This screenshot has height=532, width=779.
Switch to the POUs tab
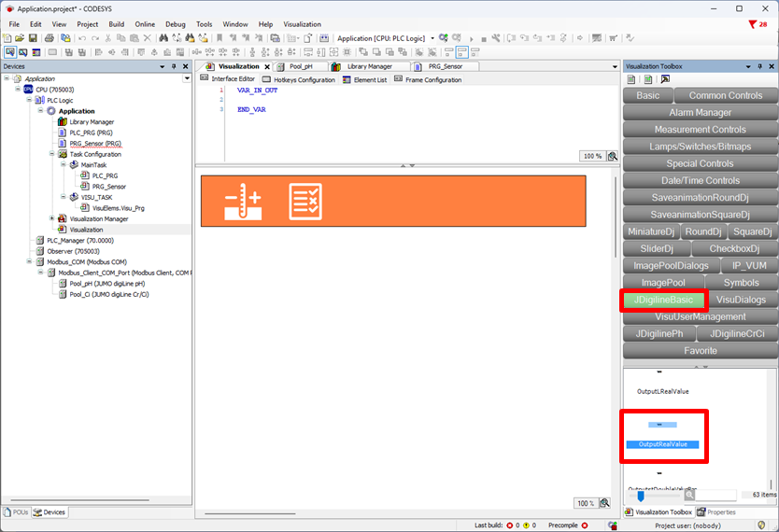pyautogui.click(x=17, y=512)
